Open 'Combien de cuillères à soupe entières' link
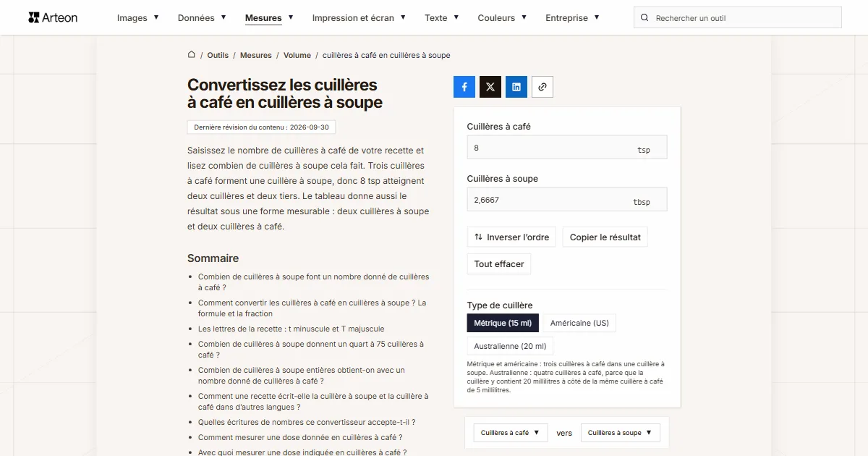Viewport: 868px width, 456px height. point(302,376)
